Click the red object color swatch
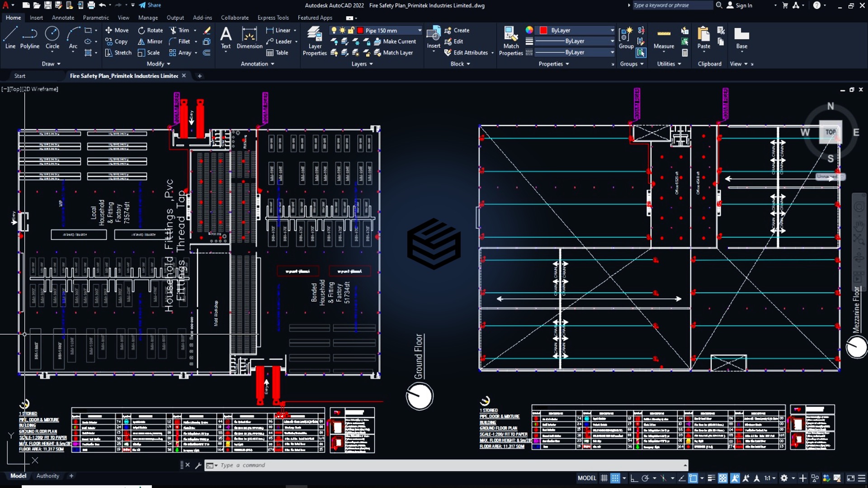 coord(543,30)
